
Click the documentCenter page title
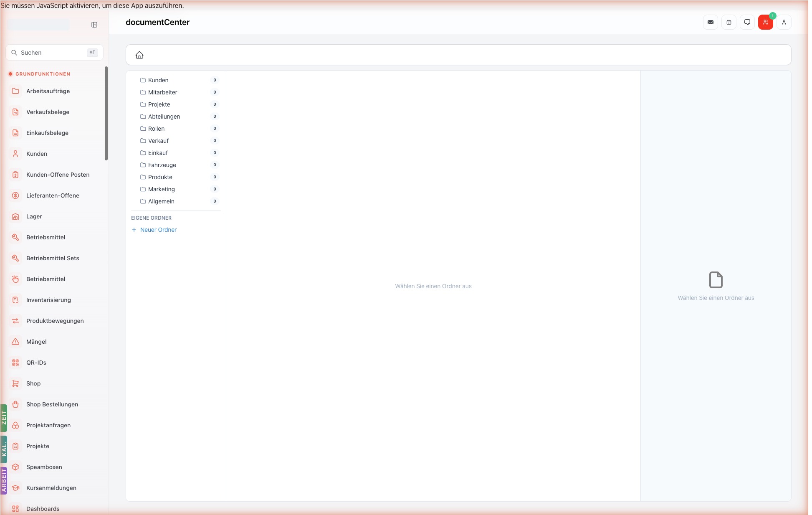(x=157, y=22)
